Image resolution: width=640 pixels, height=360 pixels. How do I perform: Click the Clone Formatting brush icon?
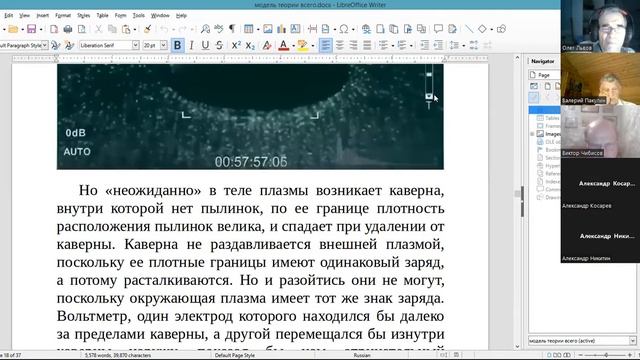147,29
